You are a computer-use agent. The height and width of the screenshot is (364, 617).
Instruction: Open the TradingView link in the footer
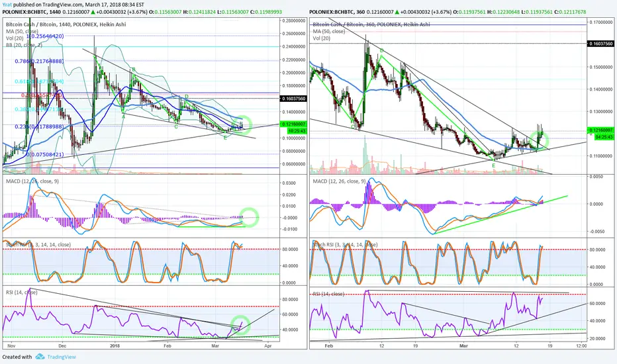click(62, 357)
